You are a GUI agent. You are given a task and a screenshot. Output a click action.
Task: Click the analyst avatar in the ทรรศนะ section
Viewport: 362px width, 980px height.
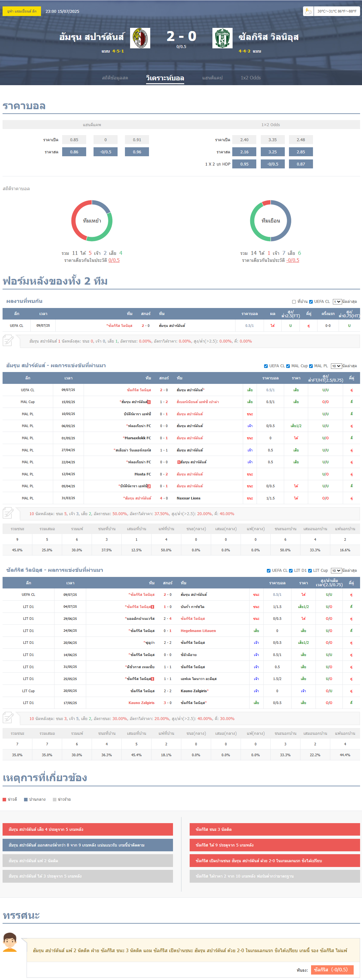pos(10,942)
